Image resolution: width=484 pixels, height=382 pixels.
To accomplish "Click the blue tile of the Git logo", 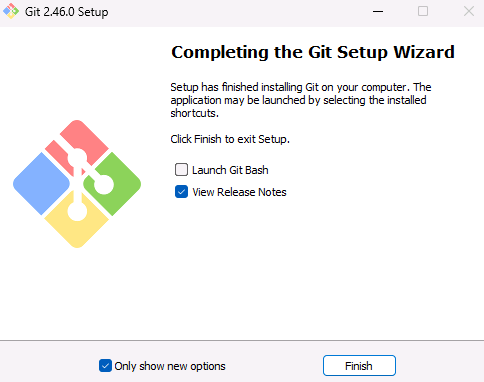I will tap(41, 184).
